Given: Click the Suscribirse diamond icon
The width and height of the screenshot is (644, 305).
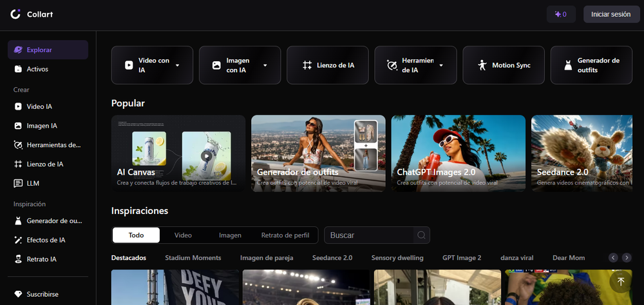Looking at the screenshot, I should [x=18, y=294].
